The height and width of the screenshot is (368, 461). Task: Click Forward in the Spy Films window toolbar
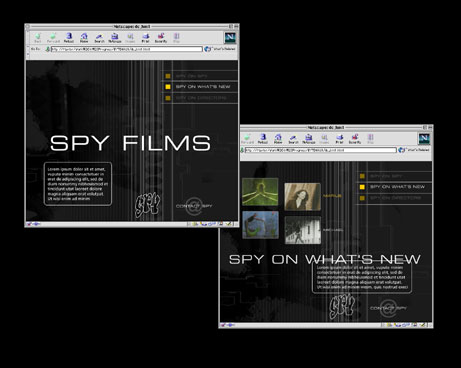(53, 37)
